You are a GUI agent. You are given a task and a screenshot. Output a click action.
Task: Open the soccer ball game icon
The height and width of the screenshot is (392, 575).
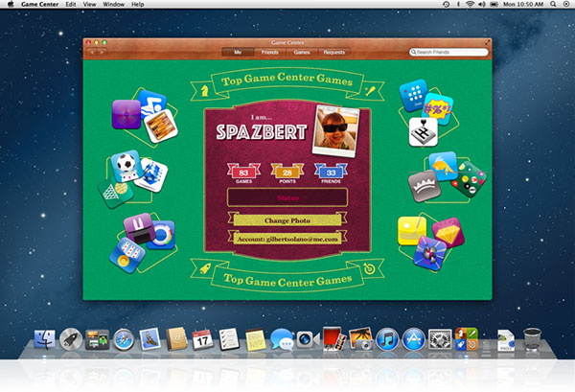click(x=126, y=165)
